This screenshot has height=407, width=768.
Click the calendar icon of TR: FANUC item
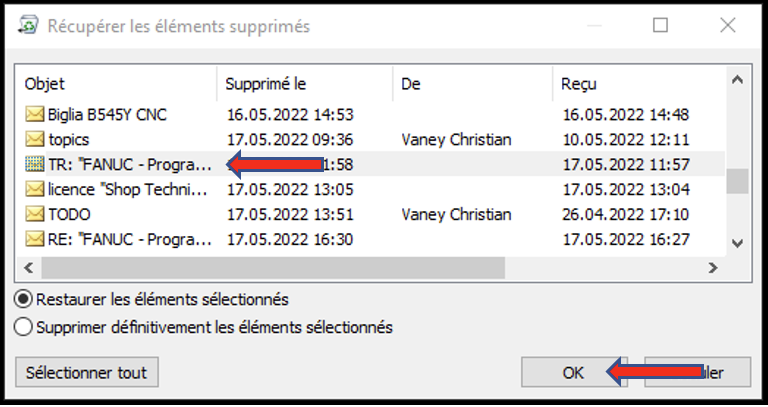click(x=34, y=165)
